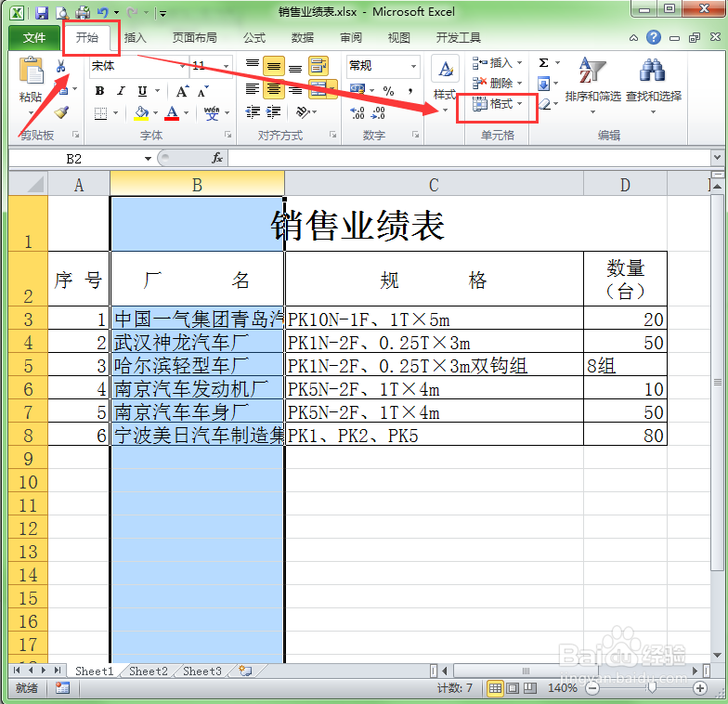The height and width of the screenshot is (704, 728).
Task: Toggle left text alignment
Action: tap(253, 89)
